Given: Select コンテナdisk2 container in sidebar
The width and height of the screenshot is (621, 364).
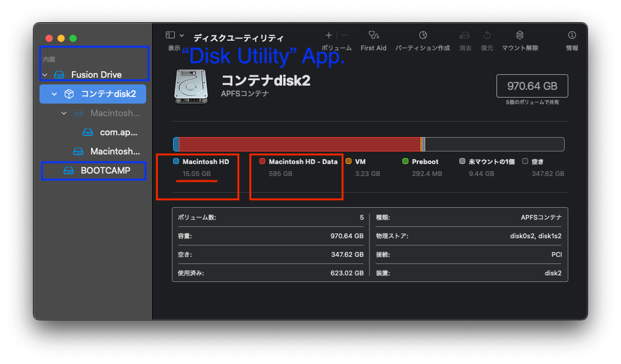Looking at the screenshot, I should [93, 94].
